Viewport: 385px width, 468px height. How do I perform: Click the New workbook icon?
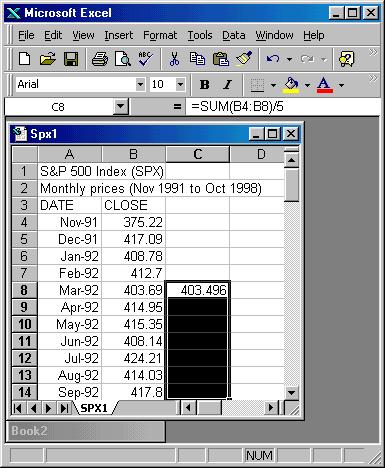[x=25, y=59]
